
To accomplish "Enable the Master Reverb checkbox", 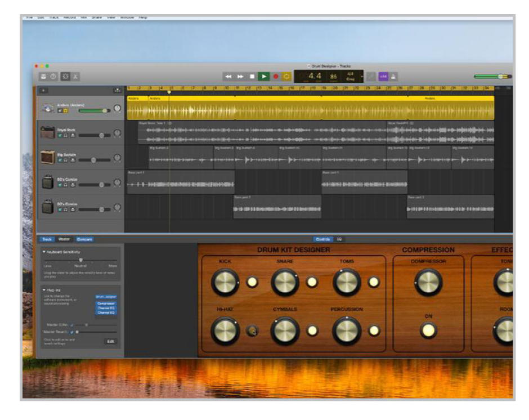I will coord(72,332).
